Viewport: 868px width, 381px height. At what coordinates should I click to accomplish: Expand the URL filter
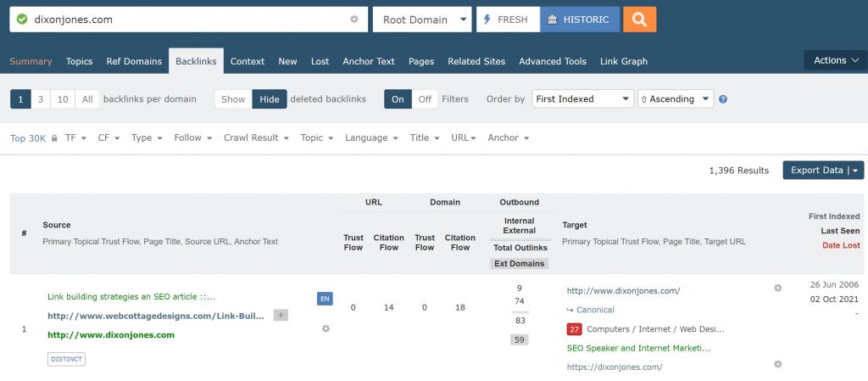coord(464,138)
